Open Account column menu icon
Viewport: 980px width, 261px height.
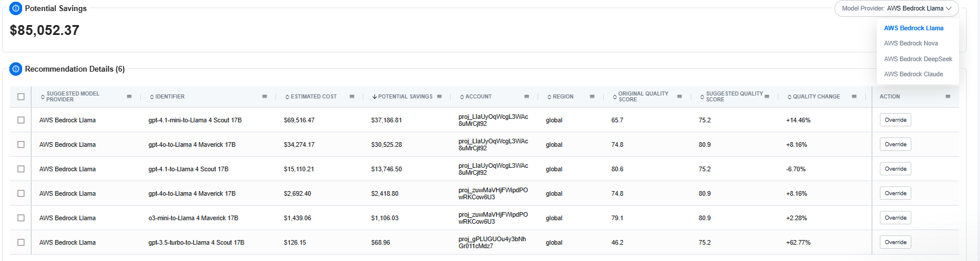click(526, 97)
